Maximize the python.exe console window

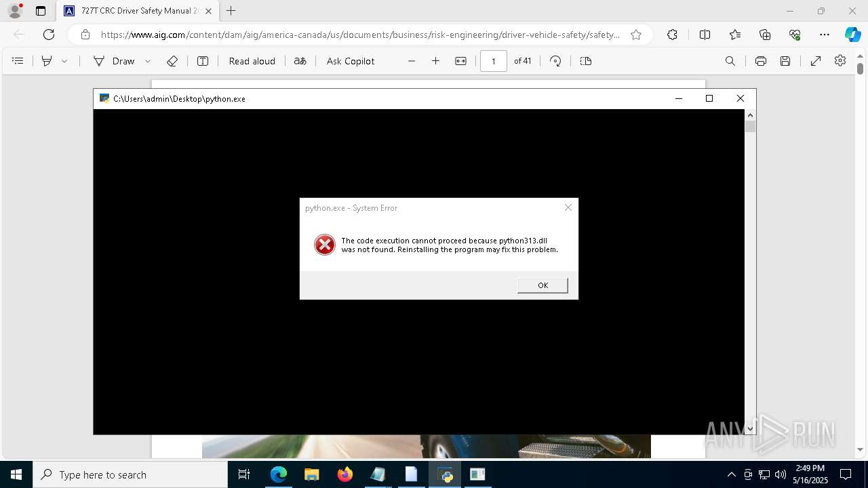[x=709, y=98]
